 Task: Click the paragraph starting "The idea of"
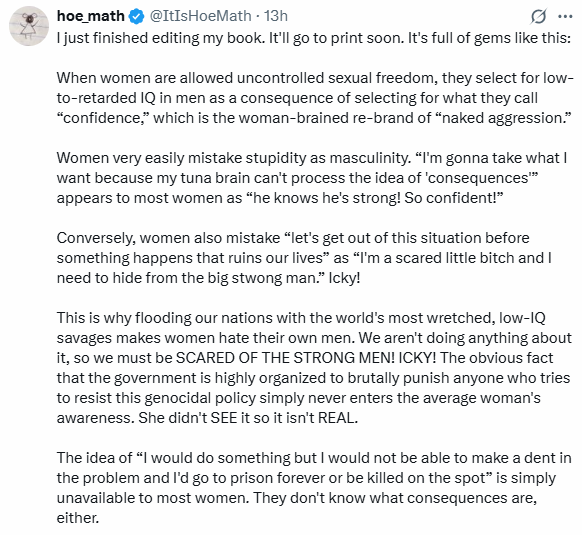(314, 487)
